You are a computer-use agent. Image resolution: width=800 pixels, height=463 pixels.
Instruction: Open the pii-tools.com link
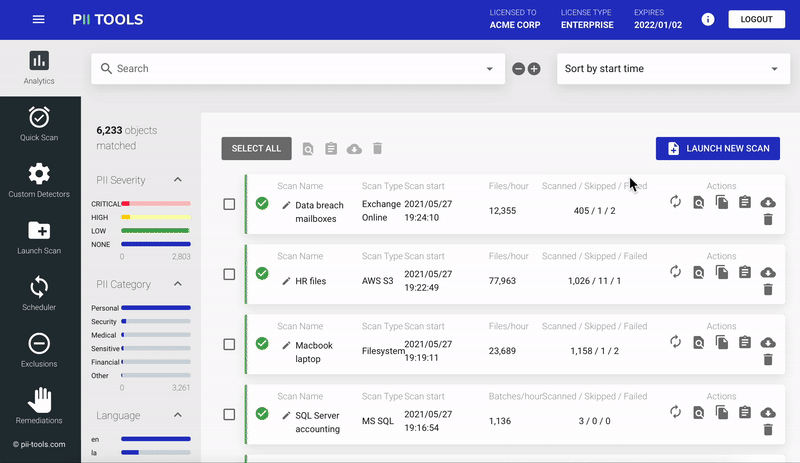[39, 444]
